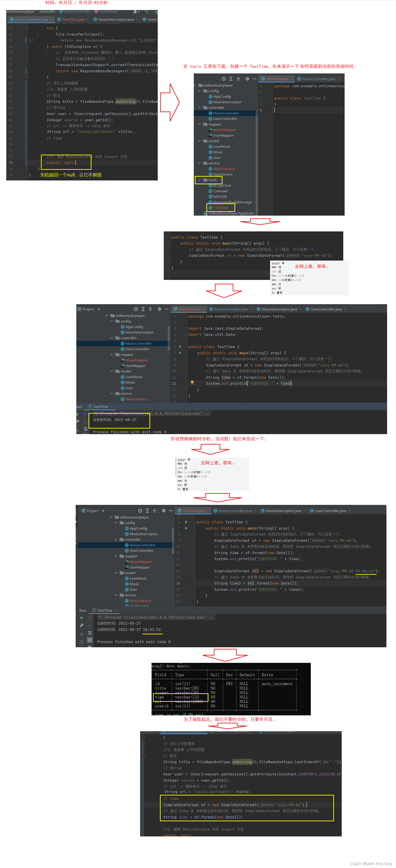Select the TestTime run tab in the 18:52:52 IDE
This screenshot has width=396, height=868.
pos(105,610)
